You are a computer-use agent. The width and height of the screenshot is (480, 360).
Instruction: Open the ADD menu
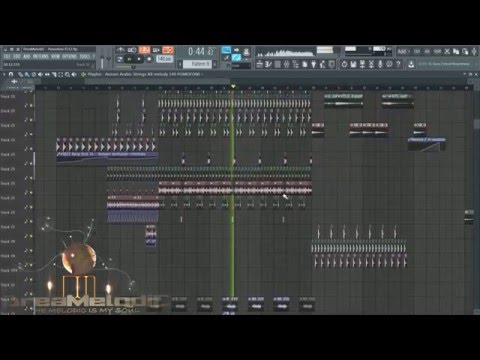coord(27,57)
